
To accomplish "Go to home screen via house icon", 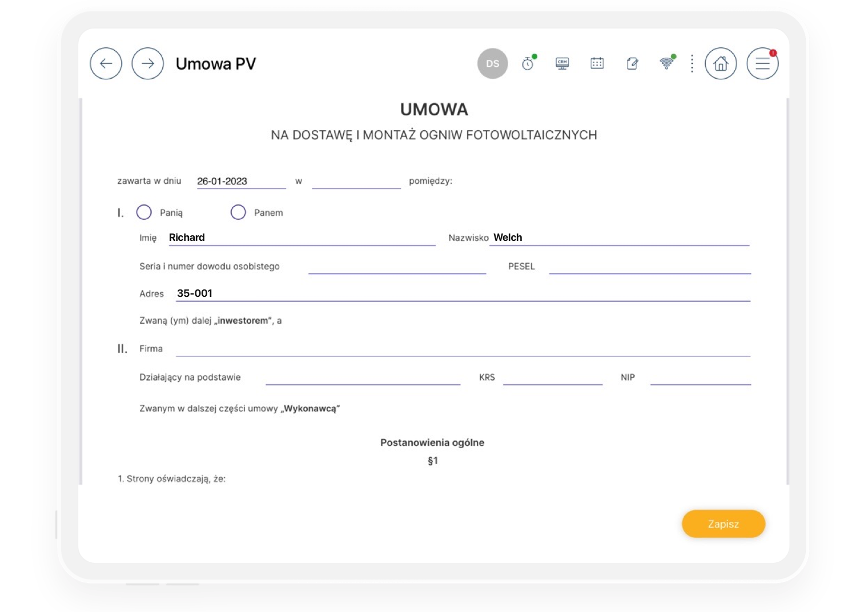I will click(x=721, y=63).
